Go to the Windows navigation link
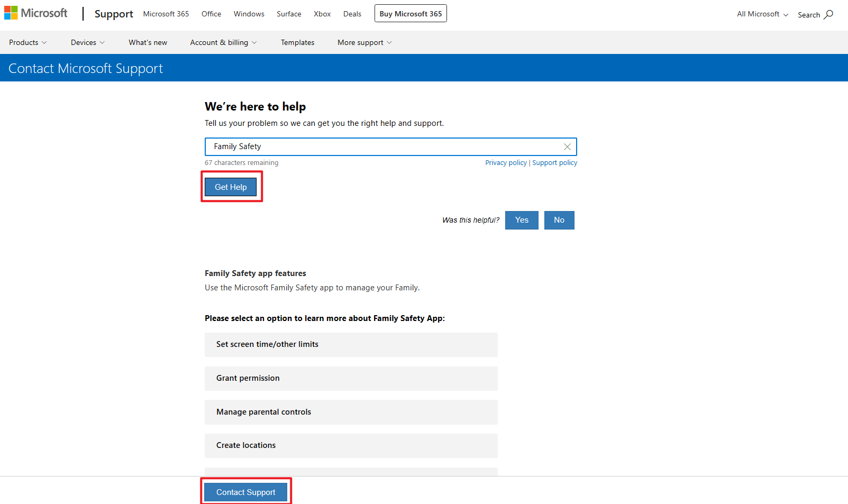Viewport: 848px width, 504px height. pos(249,14)
